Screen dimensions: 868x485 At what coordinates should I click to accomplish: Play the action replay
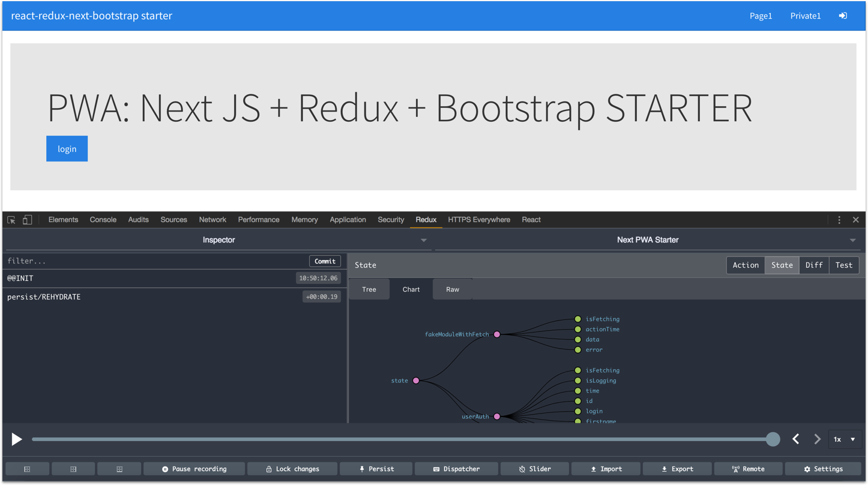tap(17, 439)
